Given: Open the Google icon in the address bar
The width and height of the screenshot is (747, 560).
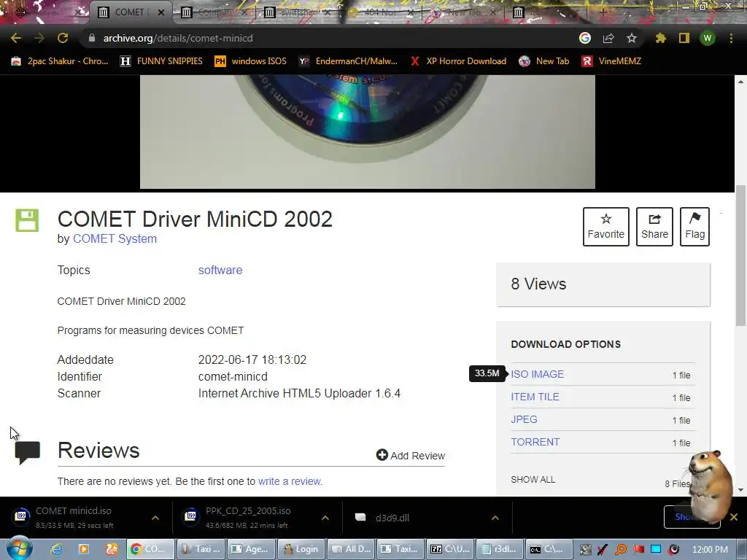Looking at the screenshot, I should pos(585,38).
